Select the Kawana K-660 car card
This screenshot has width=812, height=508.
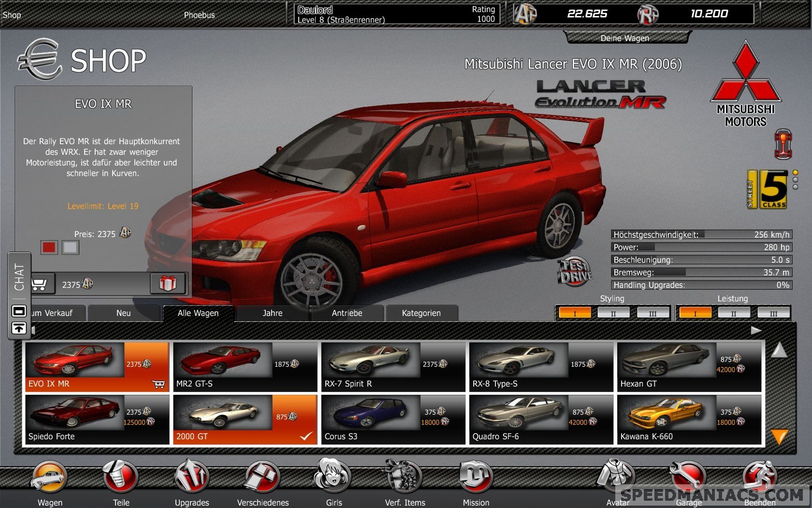pyautogui.click(x=690, y=419)
